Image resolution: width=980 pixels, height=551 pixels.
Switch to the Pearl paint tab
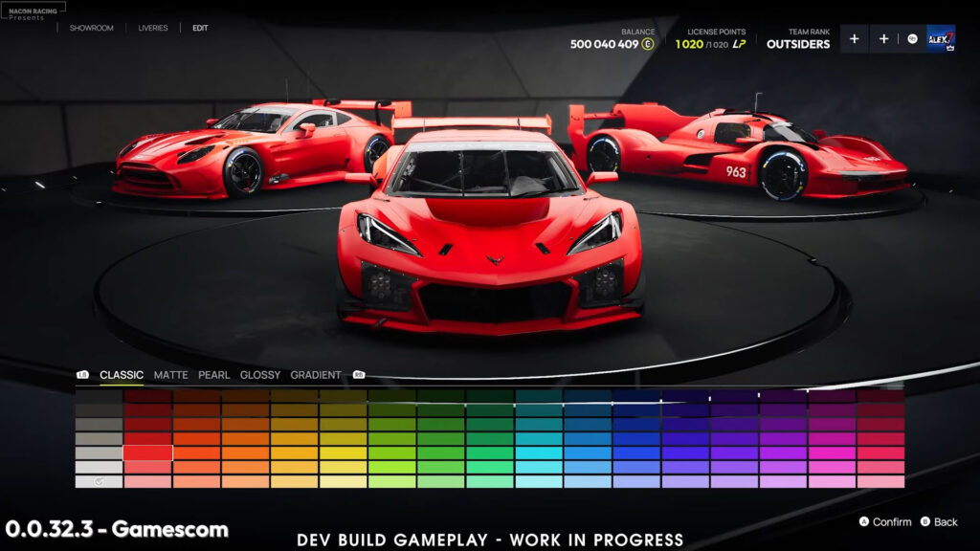213,375
